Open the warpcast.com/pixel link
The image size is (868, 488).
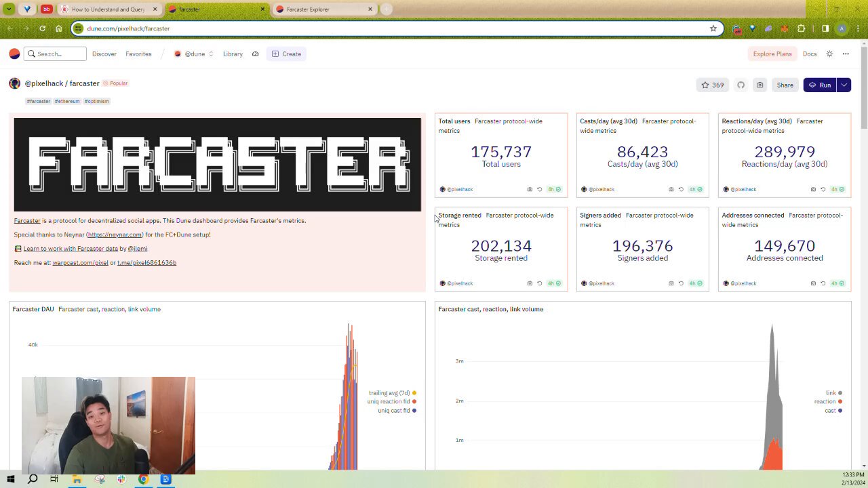80,262
